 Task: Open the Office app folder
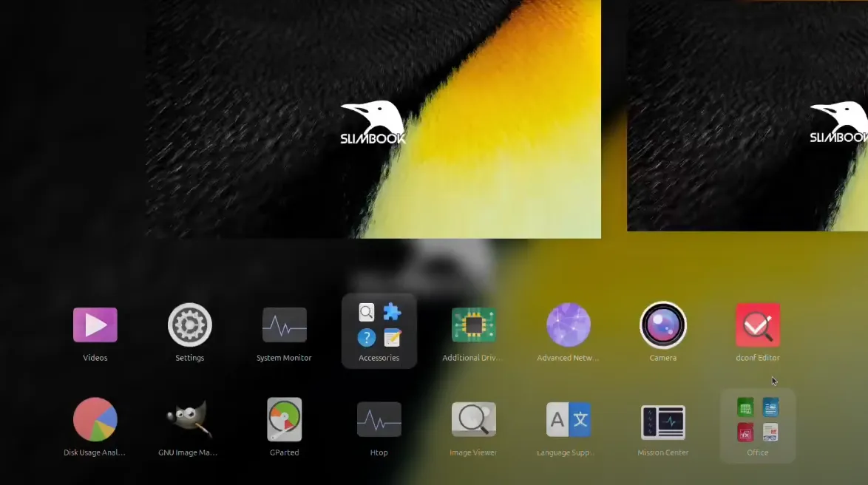click(757, 425)
